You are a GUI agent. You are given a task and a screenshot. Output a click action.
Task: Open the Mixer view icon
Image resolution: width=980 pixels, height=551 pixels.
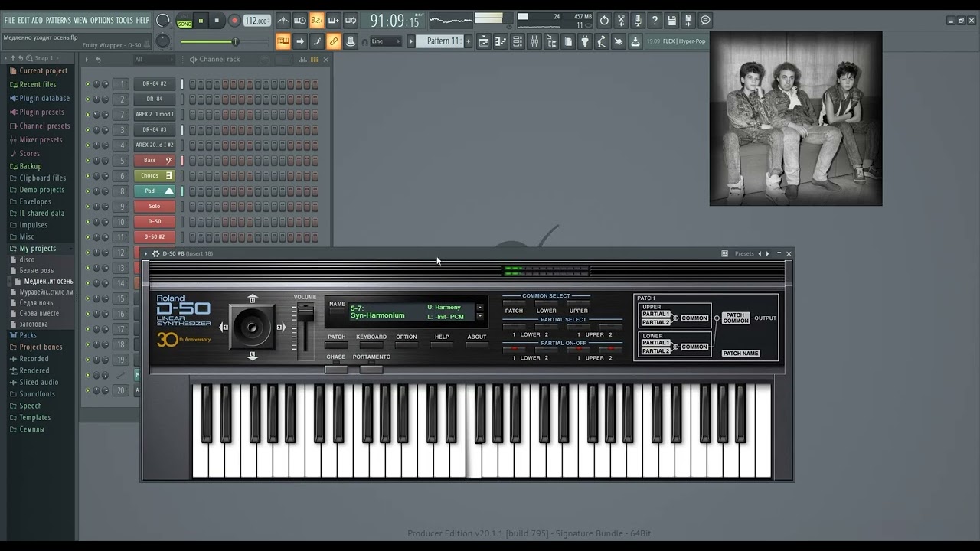[x=534, y=41]
